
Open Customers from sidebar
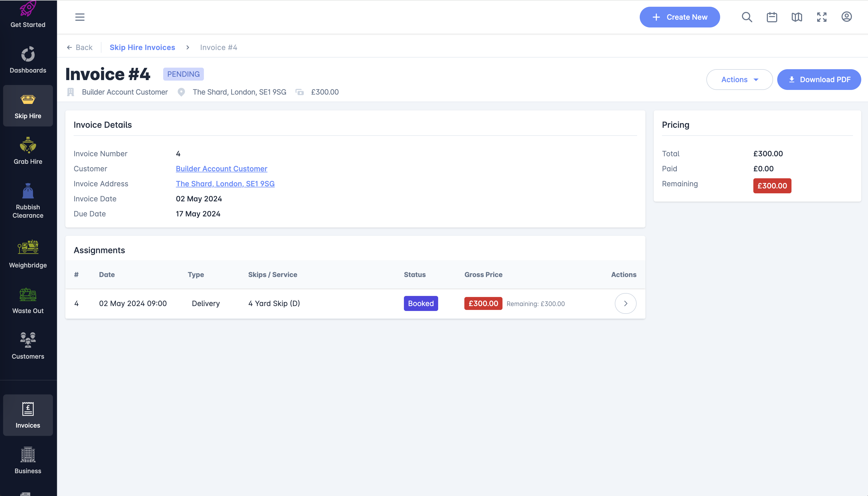coord(28,346)
